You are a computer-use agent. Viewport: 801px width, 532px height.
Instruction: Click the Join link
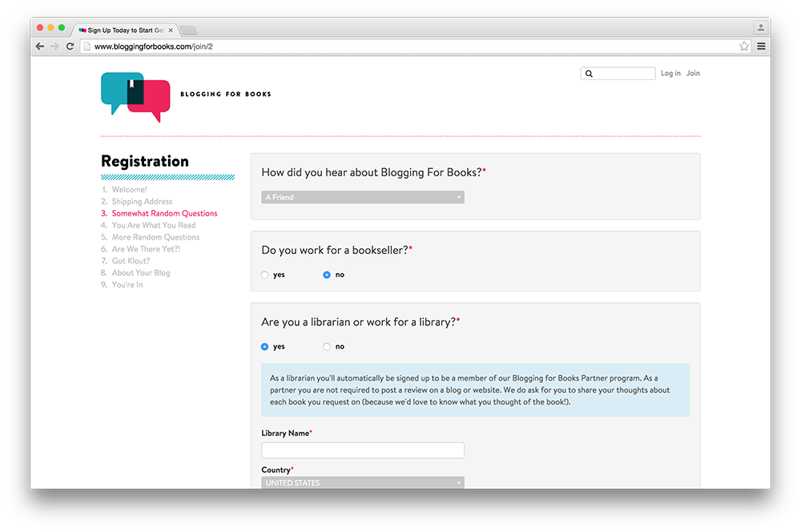point(693,74)
